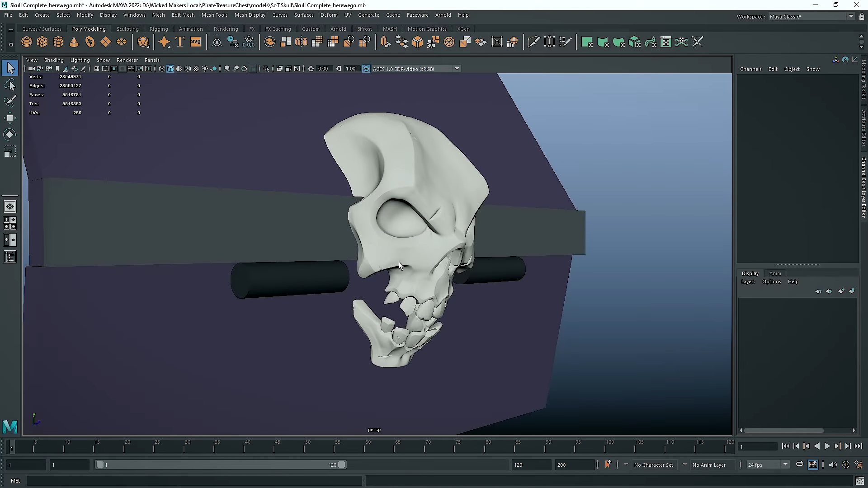The height and width of the screenshot is (488, 868).
Task: Expand the 24 fps frame rate dropdown
Action: click(785, 465)
